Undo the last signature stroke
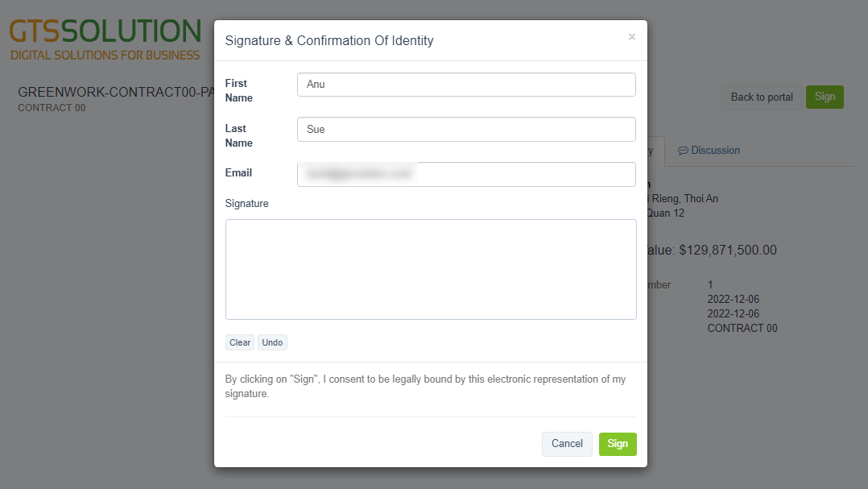Viewport: 868px width, 489px height. pyautogui.click(x=272, y=342)
